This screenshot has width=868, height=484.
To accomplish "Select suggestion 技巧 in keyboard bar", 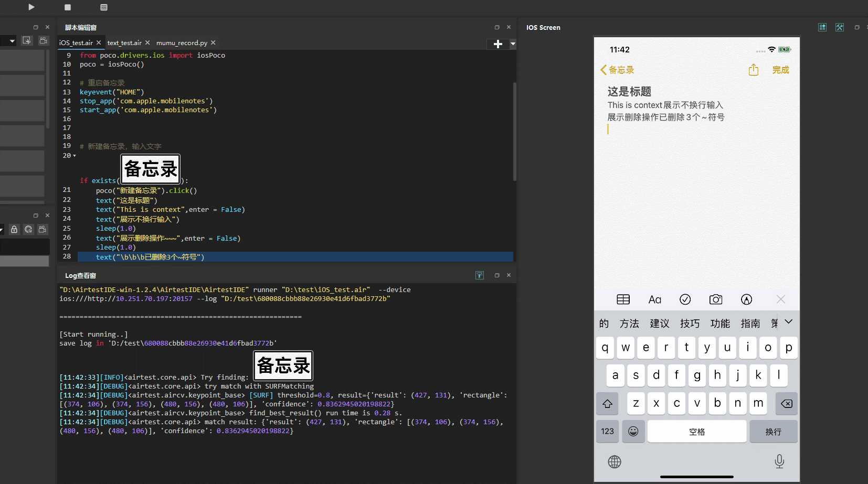I will point(690,324).
